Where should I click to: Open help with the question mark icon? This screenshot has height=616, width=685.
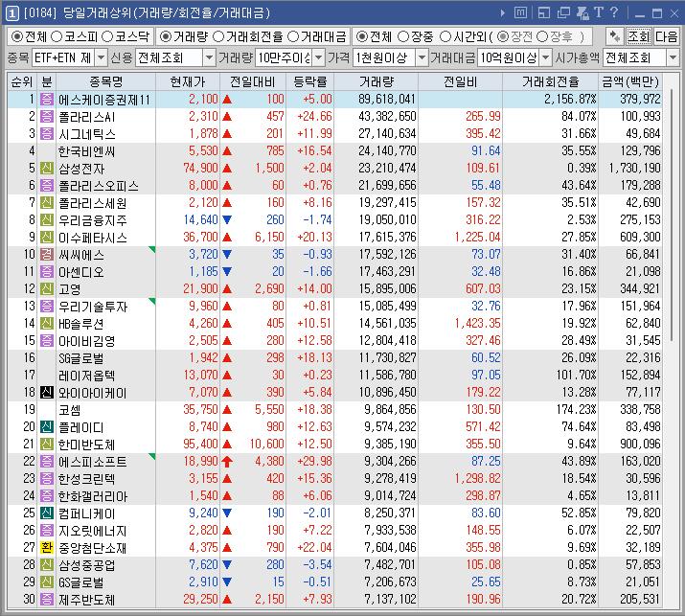tap(614, 12)
